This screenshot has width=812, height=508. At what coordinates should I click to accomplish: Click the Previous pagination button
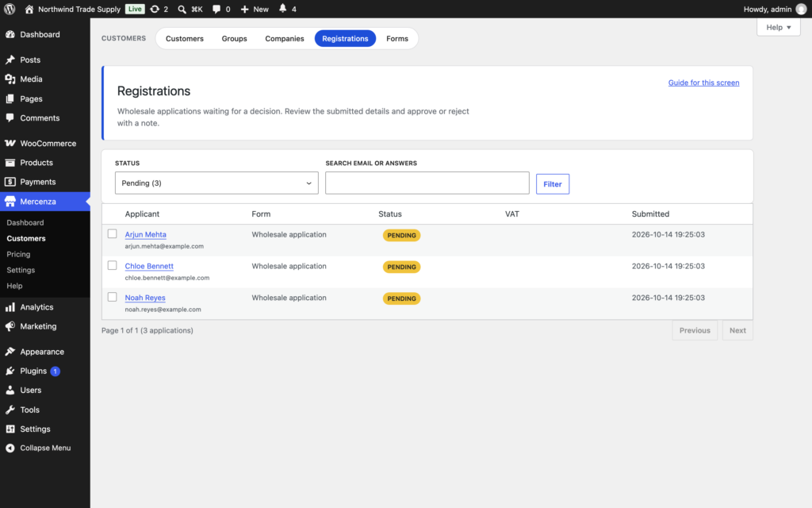[x=695, y=330]
